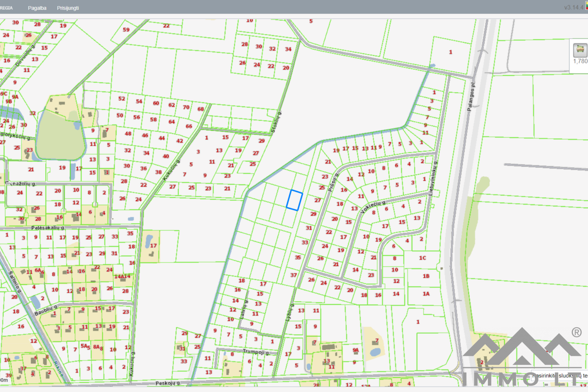Open the Pagalba help menu

tap(37, 8)
